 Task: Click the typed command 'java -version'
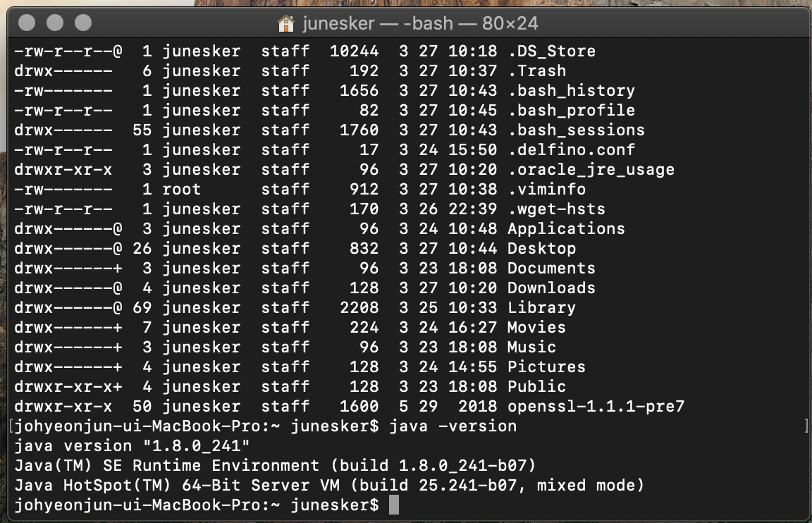[453, 426]
